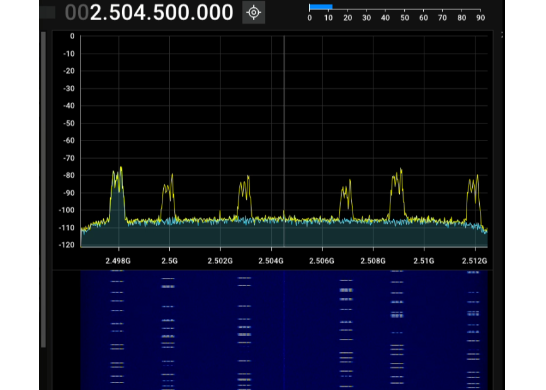
Task: Click the 2.51G label on frequency axis
Action: [424, 261]
